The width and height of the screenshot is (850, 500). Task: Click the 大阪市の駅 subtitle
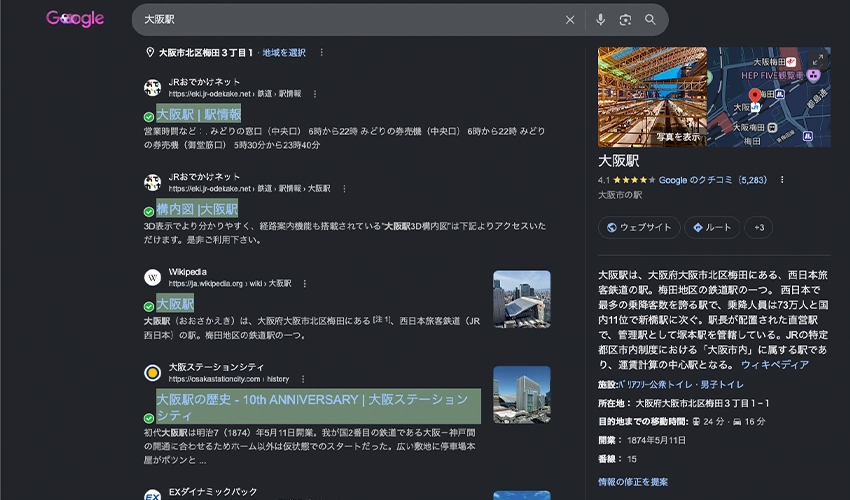coord(620,195)
